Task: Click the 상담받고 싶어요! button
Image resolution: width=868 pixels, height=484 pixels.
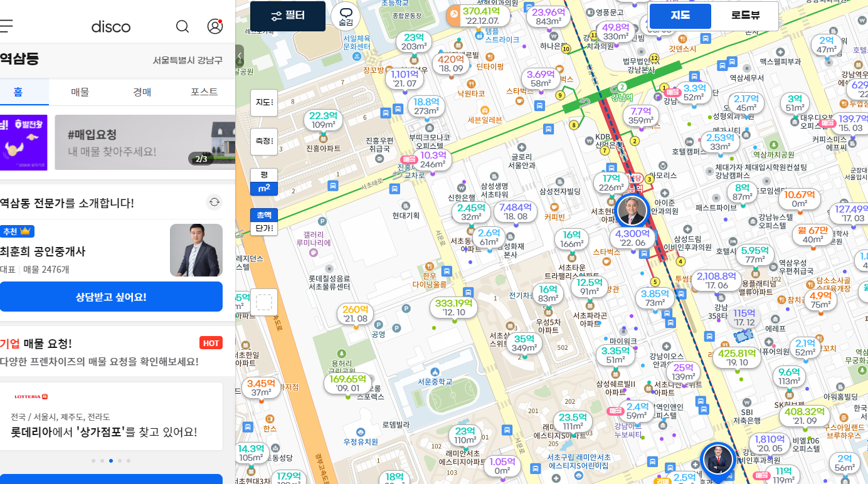Action: pyautogui.click(x=111, y=297)
